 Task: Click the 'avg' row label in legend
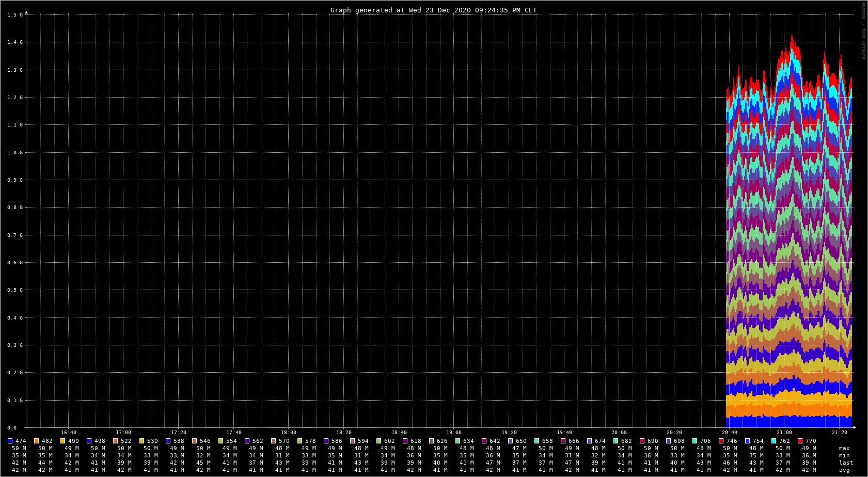844,470
